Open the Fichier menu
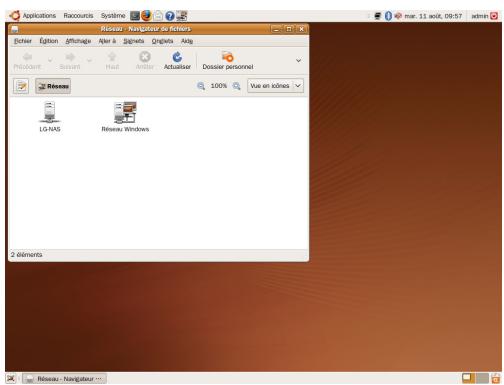This screenshot has height=385, width=504. (x=23, y=41)
